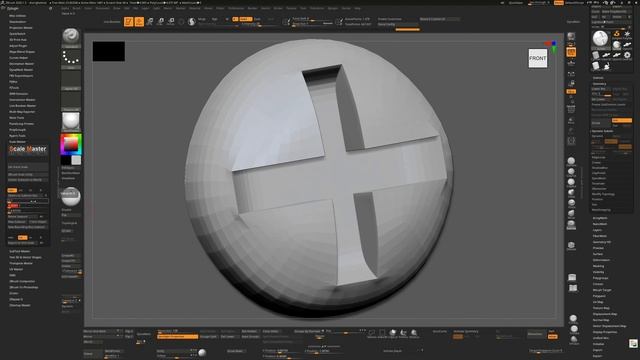Image resolution: width=640 pixels, height=360 pixels.
Task: Open the dotted stroke type picker
Action: (71, 59)
